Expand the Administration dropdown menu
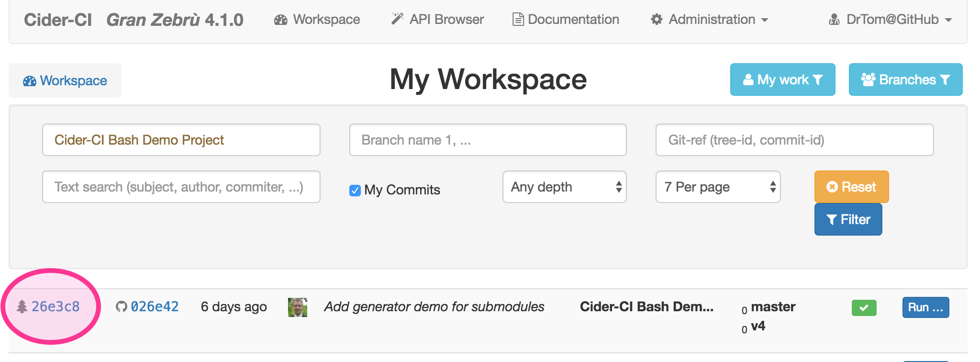The image size is (980, 362). (710, 20)
